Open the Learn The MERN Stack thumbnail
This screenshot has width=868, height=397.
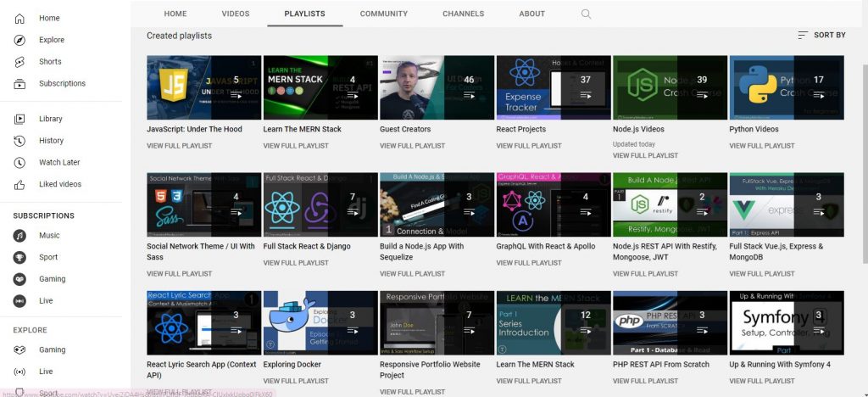click(x=320, y=87)
